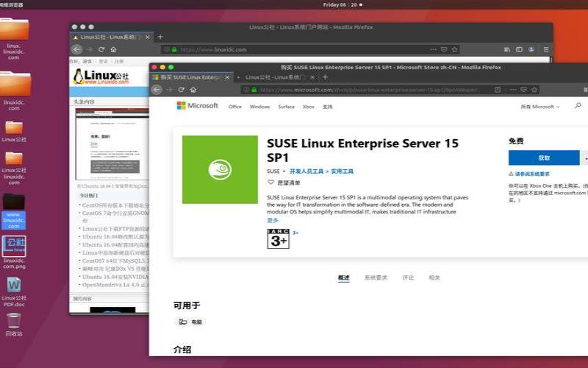Open the 相关 section tab
This screenshot has width=588, height=368.
(434, 278)
